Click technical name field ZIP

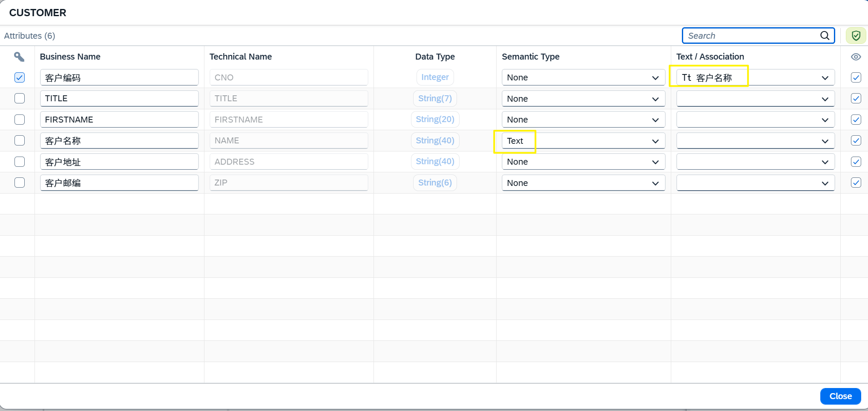click(289, 183)
